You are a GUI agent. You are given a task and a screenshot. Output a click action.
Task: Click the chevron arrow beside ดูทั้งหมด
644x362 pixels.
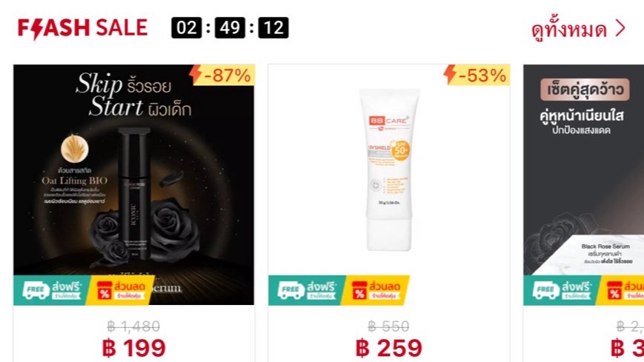point(620,28)
